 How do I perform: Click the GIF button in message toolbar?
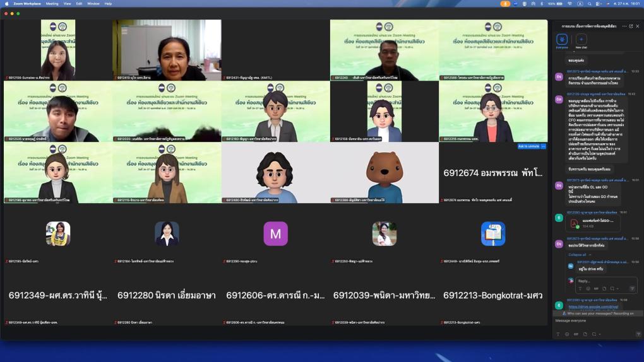click(x=576, y=334)
